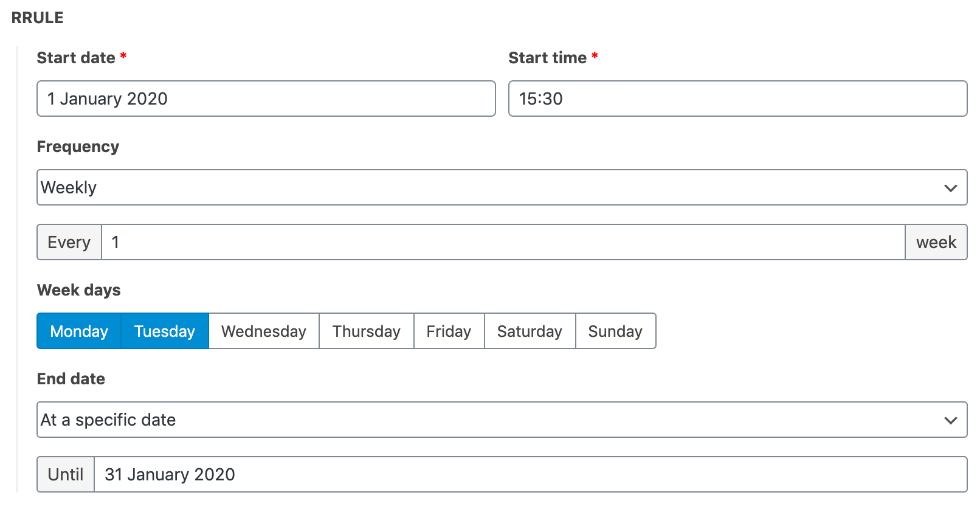This screenshot has height=512, width=980.
Task: Click the "Start time" field label
Action: [547, 58]
